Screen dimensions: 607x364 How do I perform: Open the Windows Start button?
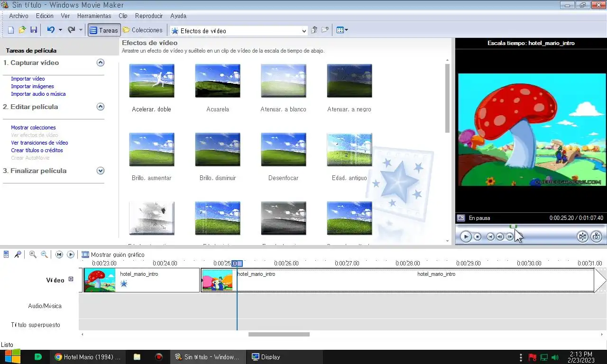[x=12, y=357]
